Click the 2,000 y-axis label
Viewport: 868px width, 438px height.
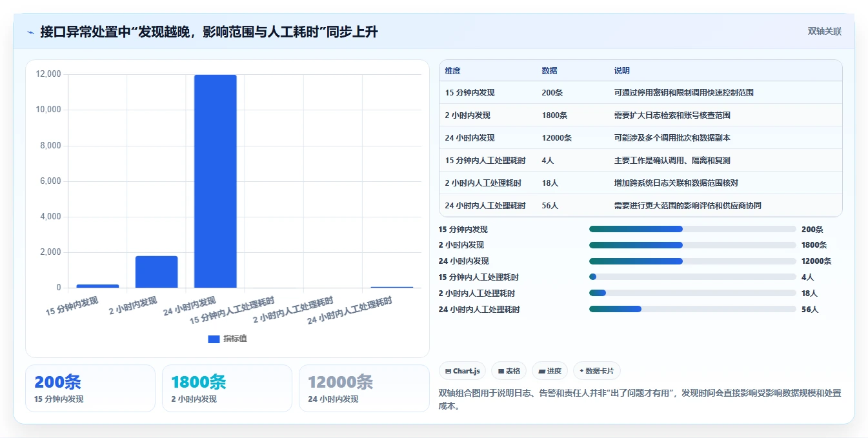[50, 253]
